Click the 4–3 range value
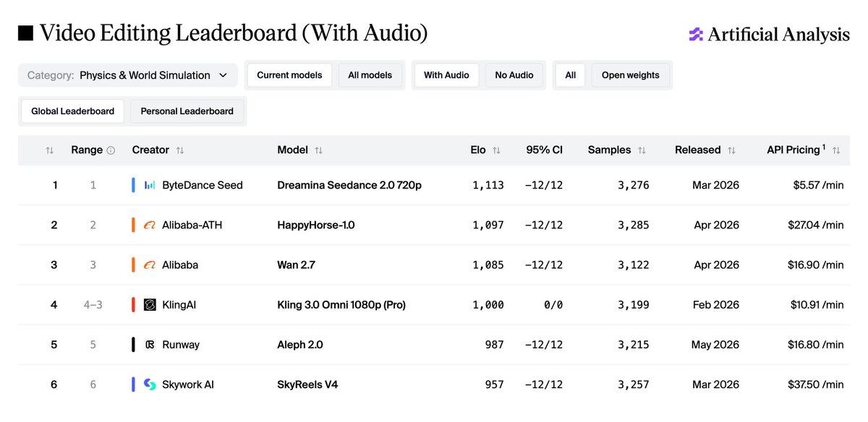Viewport: 868px width, 422px height. pos(93,305)
